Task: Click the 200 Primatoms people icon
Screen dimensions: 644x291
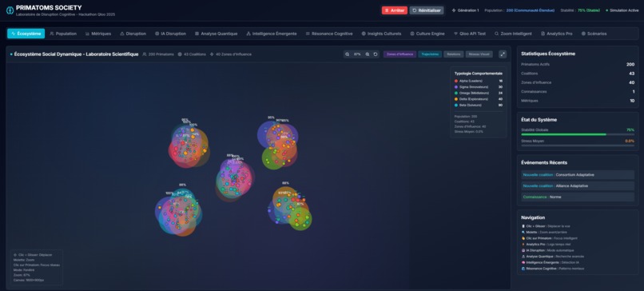Action: click(x=145, y=54)
